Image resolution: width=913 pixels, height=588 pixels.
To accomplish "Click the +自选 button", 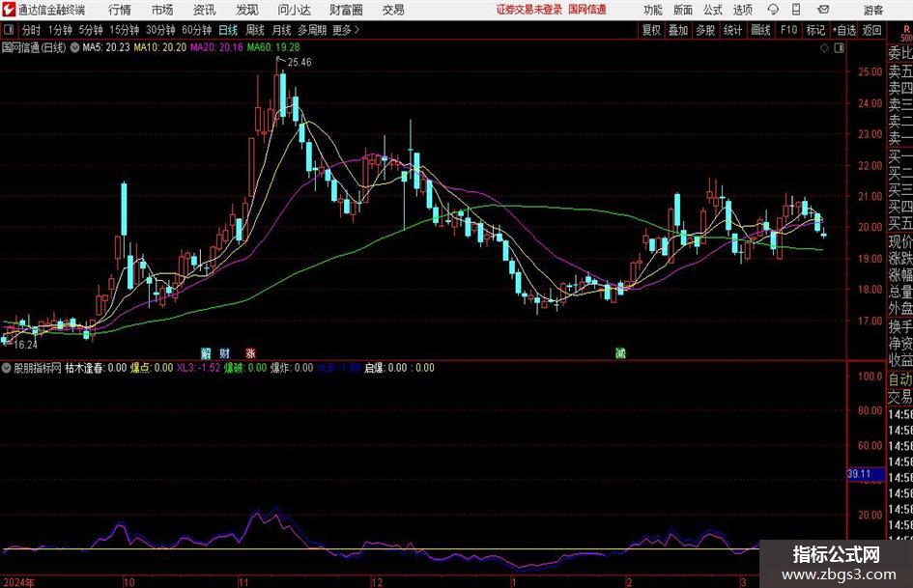I will [x=844, y=30].
